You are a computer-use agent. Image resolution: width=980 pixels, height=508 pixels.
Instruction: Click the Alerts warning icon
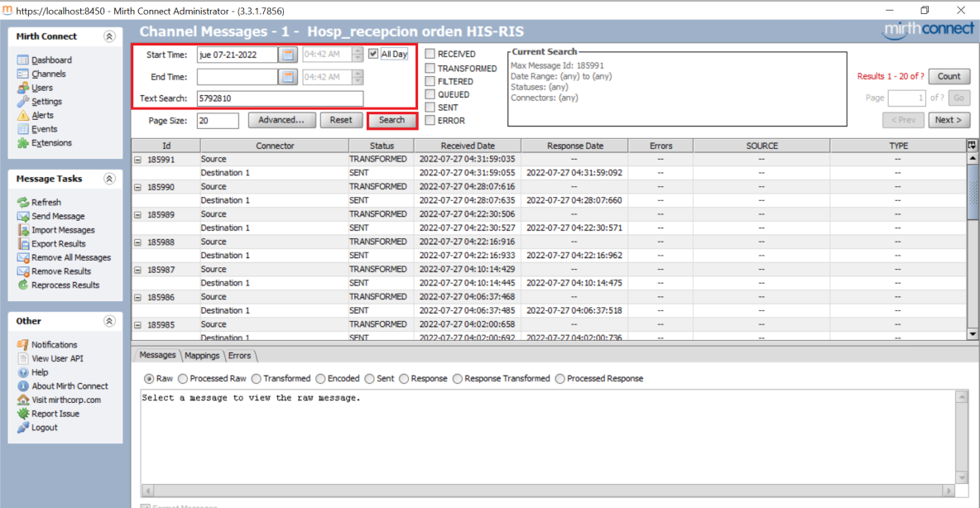coord(23,116)
